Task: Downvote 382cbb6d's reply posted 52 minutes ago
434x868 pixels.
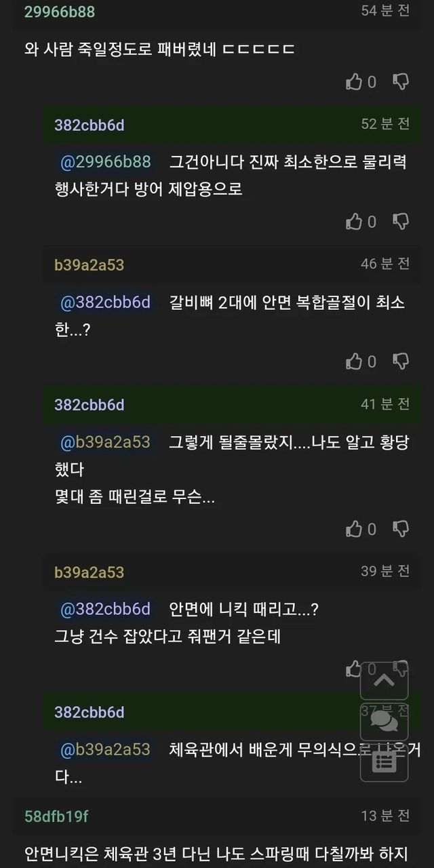Action: point(401,222)
